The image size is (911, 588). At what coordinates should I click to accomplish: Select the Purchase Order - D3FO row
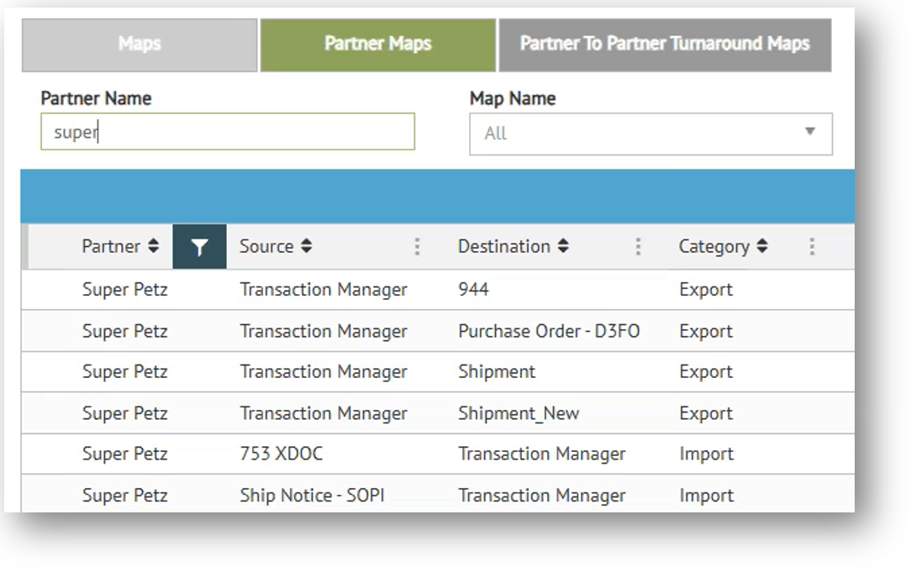click(548, 331)
